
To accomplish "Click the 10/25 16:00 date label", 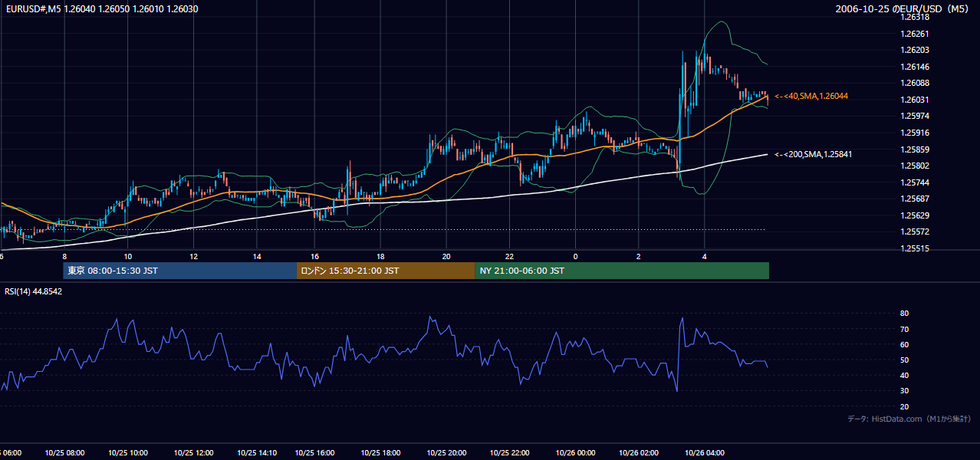I will [x=314, y=452].
